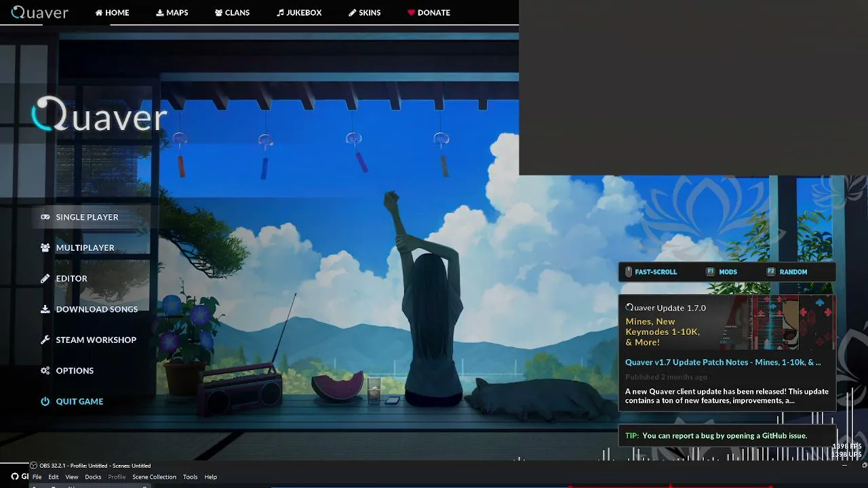Screen dimensions: 868x488
Task: Open the OBS Tools menu
Action: (x=190, y=477)
